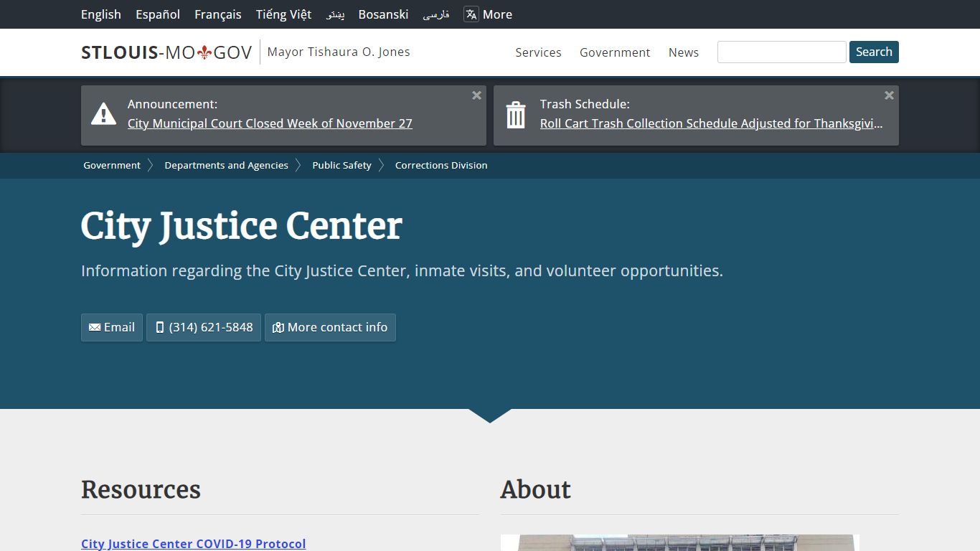Screen dimensions: 980x551
Task: Open the News navigation menu
Action: 684,52
